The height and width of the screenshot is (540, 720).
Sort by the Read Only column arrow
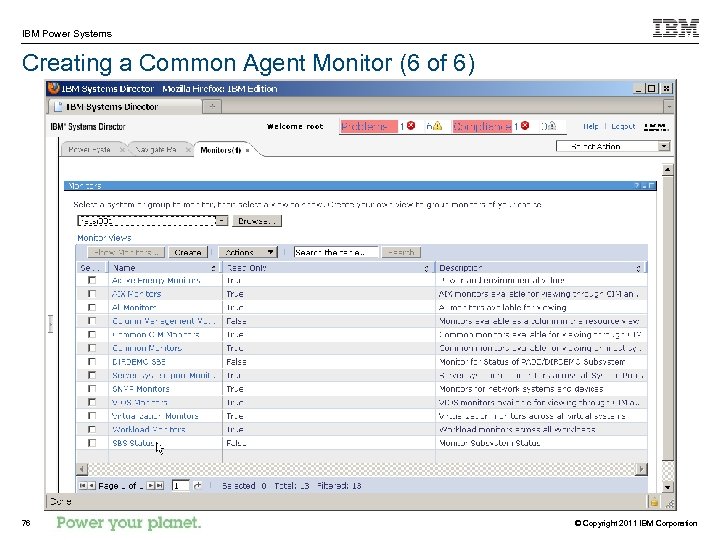pos(426,268)
